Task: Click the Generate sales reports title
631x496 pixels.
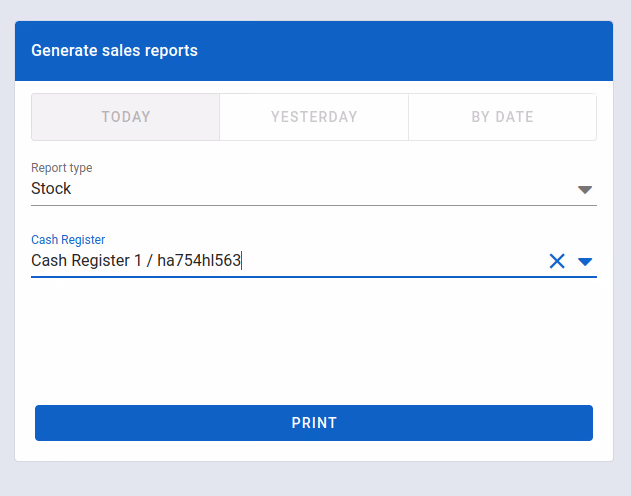Action: click(x=114, y=51)
